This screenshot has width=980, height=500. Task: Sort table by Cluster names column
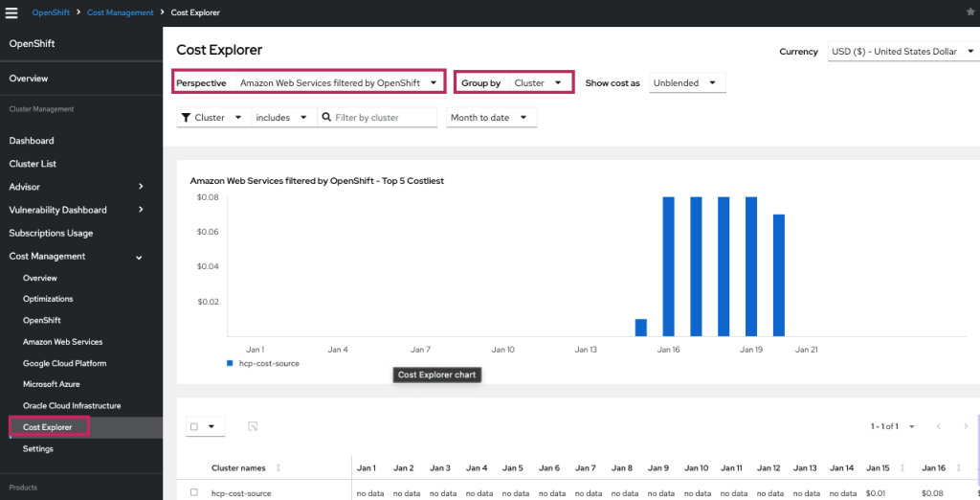click(278, 468)
